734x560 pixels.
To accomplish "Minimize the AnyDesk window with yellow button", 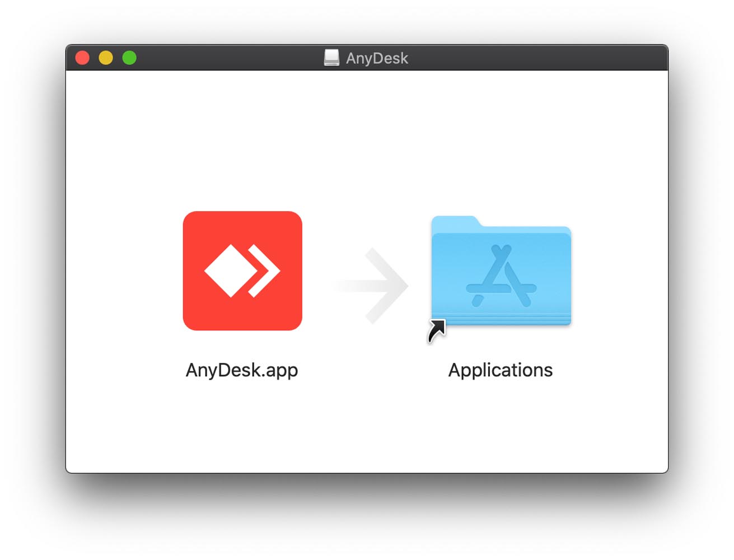I will [106, 58].
